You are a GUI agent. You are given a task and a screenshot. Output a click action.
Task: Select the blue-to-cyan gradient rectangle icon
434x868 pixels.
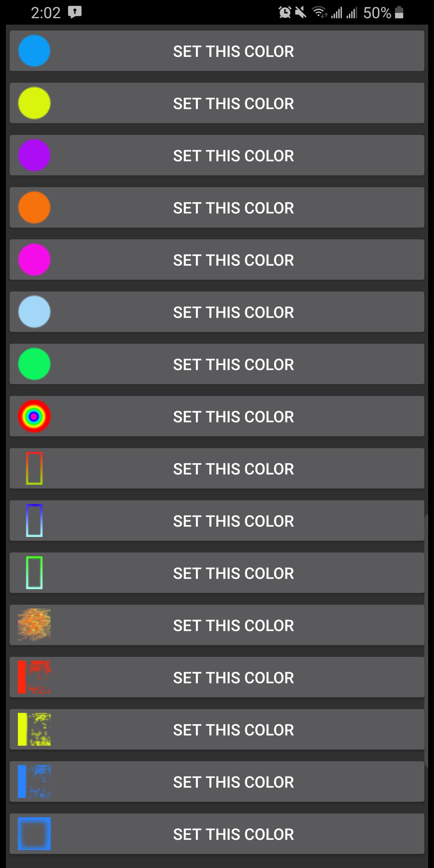point(34,521)
